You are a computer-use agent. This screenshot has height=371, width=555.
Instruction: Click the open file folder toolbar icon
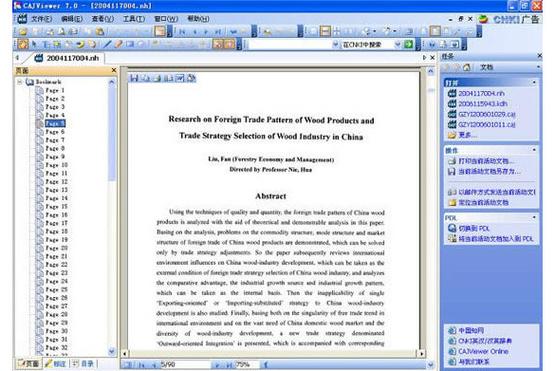23,32
